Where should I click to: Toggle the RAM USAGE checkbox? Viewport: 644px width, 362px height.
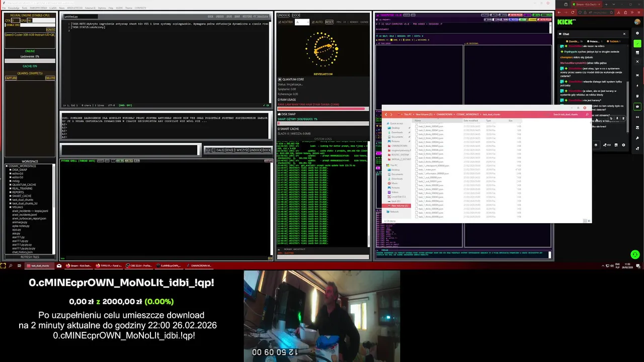(x=280, y=100)
